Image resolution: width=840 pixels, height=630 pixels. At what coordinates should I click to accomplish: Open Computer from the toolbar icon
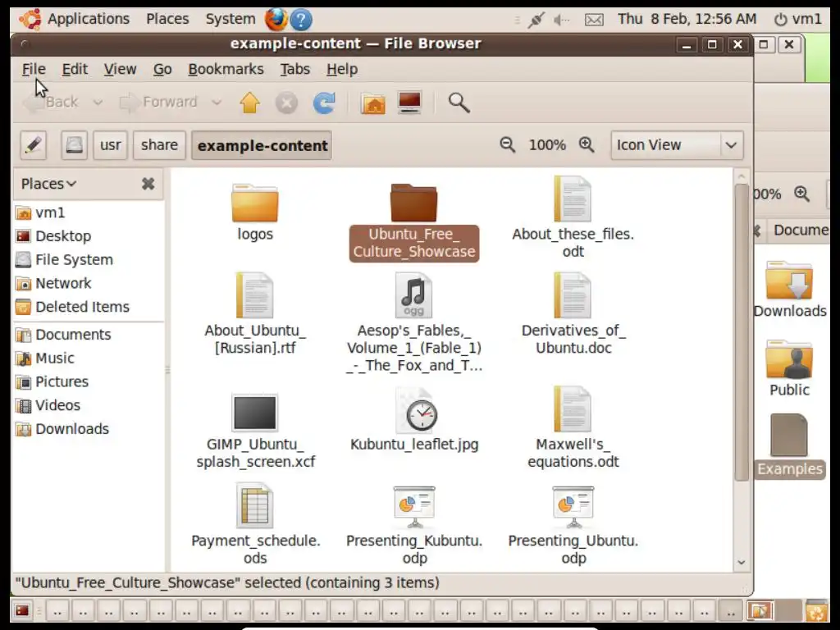(410, 103)
